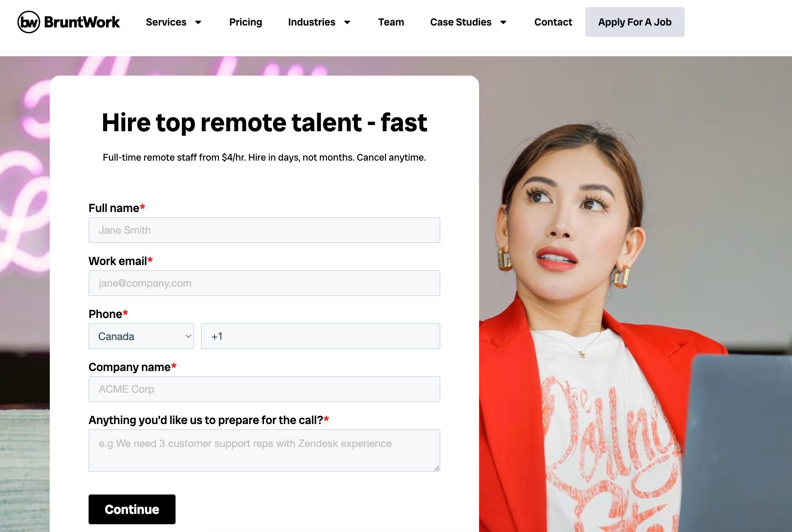Click the 'Work email' label
792x532 pixels.
point(118,261)
